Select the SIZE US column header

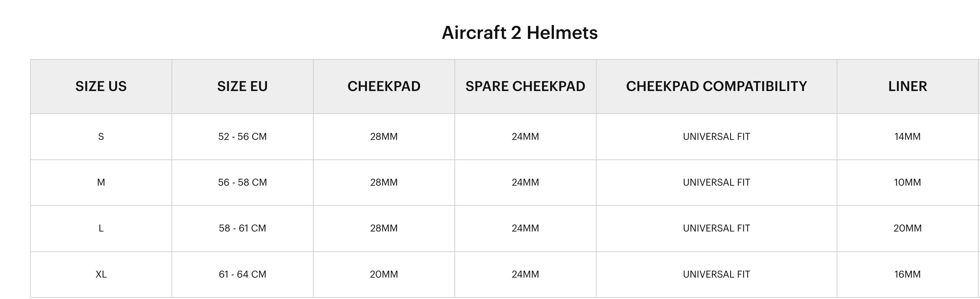(101, 86)
